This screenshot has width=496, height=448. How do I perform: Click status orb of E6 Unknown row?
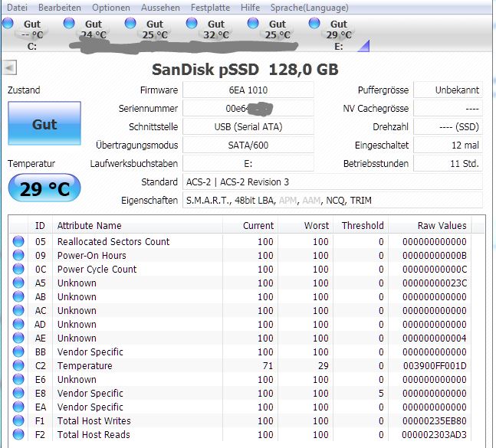18,379
